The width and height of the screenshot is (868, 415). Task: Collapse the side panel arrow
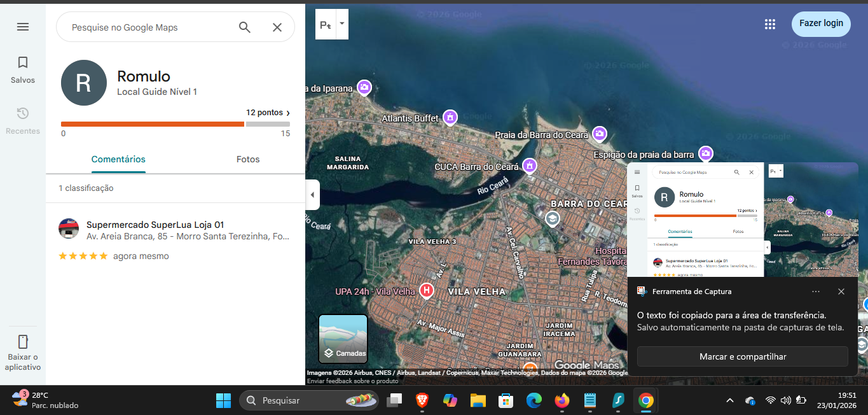[312, 195]
